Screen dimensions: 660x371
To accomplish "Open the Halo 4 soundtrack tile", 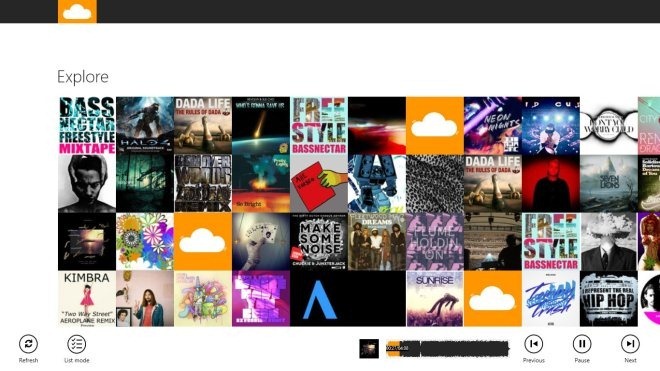I will tap(145, 125).
